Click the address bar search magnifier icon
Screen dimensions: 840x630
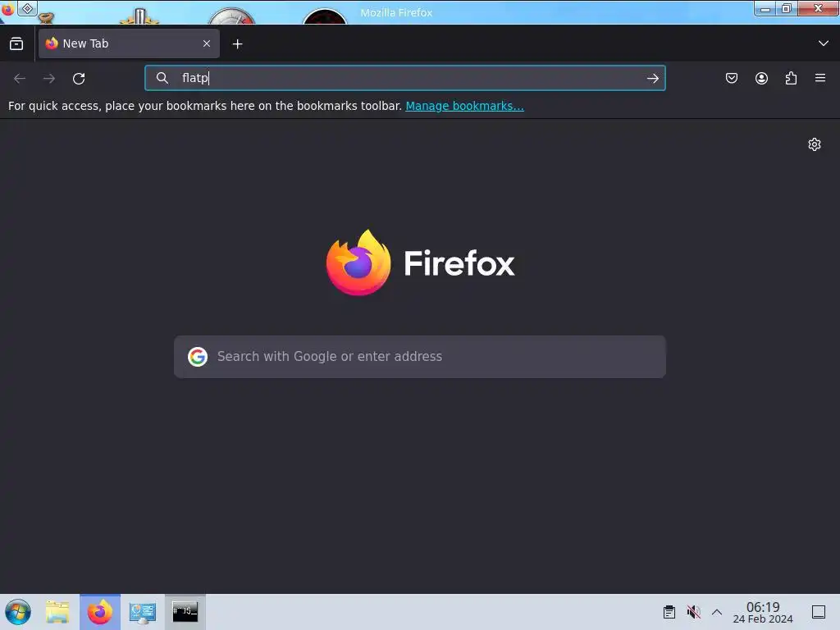click(162, 78)
